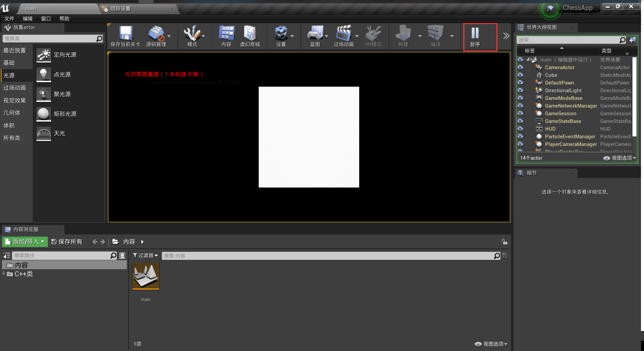Select the Point Light (点光源) actor icon
644x351 pixels.
click(x=43, y=74)
